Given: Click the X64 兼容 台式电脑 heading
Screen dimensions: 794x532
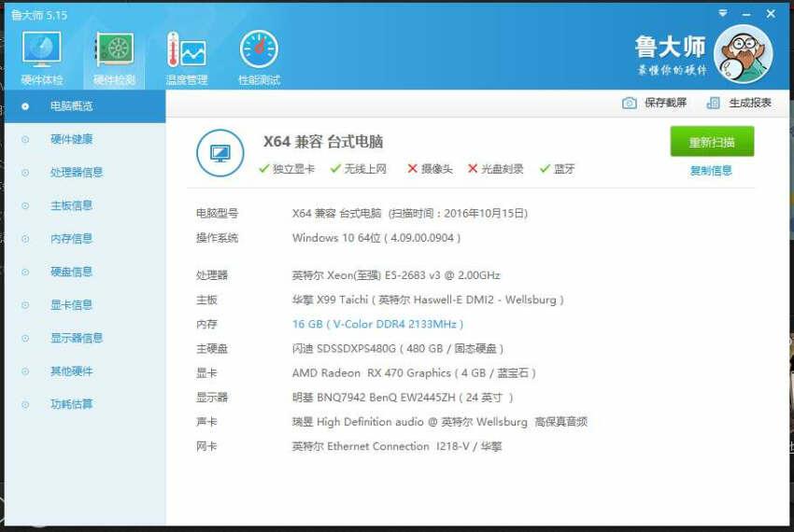Looking at the screenshot, I should 323,142.
